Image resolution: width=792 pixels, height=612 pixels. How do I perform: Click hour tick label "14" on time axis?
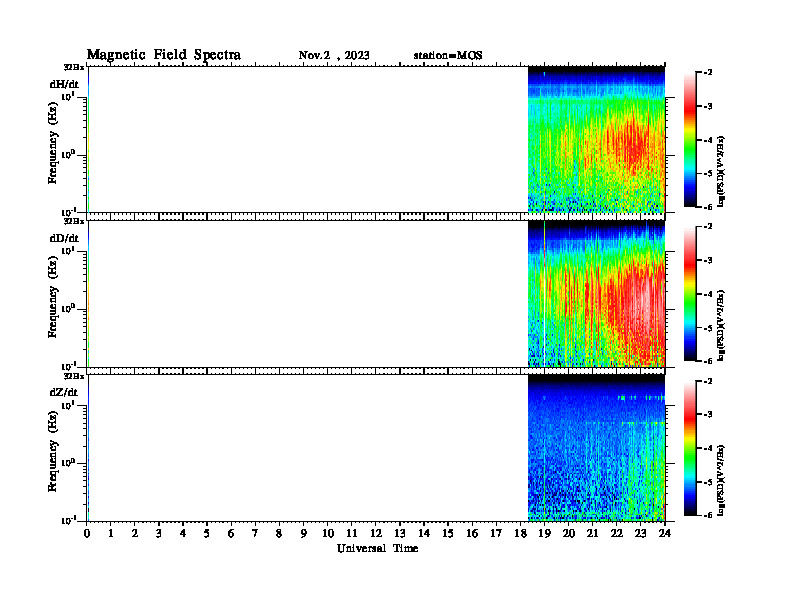coord(424,534)
